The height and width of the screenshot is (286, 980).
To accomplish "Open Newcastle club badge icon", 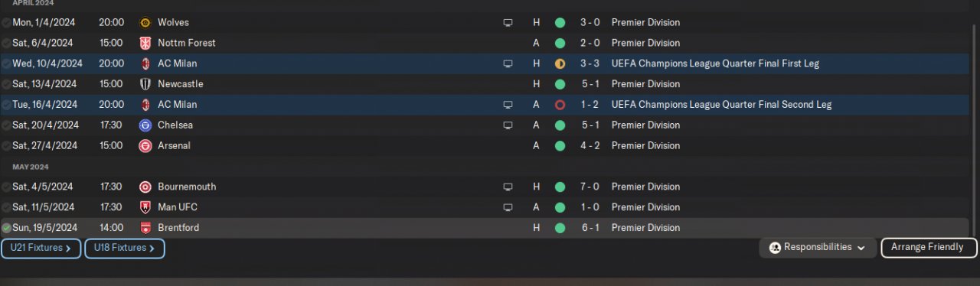I will [145, 84].
